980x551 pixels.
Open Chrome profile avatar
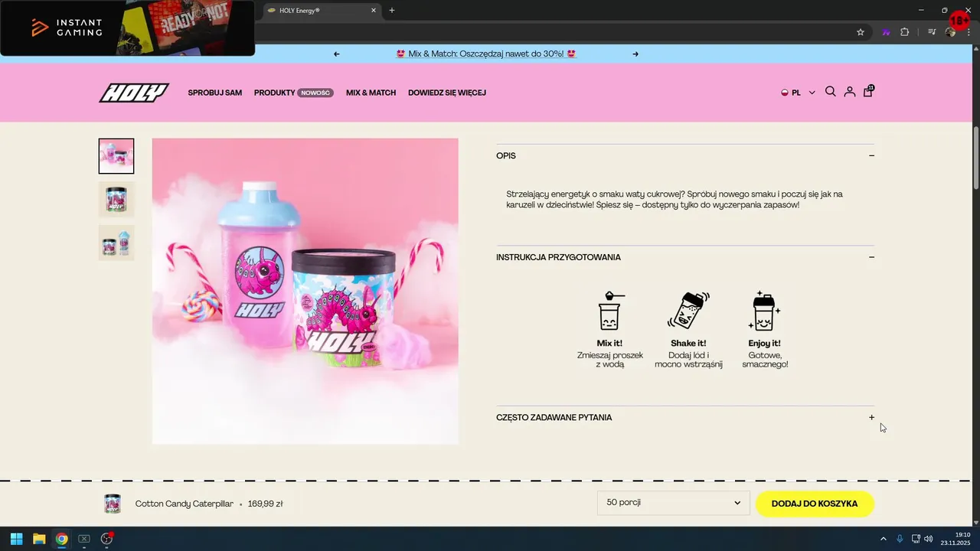point(950,32)
